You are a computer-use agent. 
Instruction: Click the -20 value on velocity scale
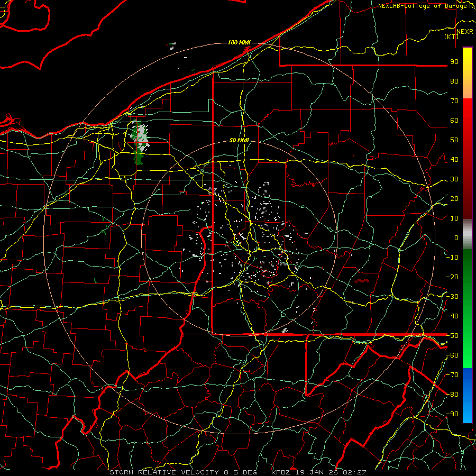452,277
